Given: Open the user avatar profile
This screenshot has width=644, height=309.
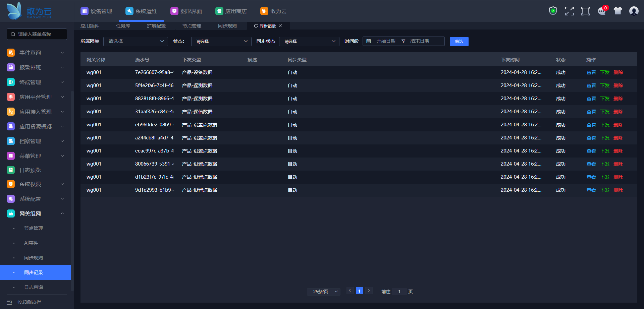Looking at the screenshot, I should pos(634,11).
